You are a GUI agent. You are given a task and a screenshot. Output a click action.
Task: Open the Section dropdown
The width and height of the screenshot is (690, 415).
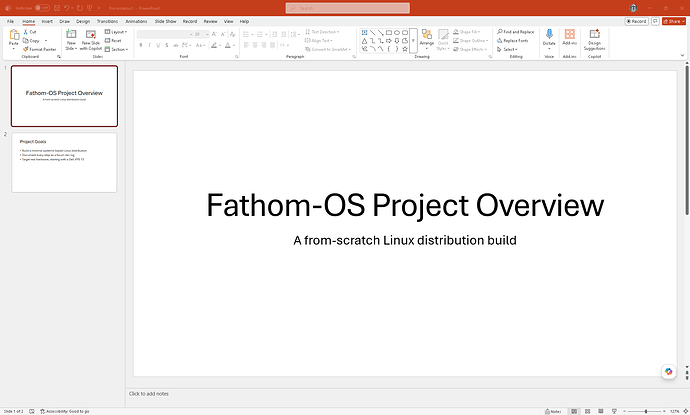point(116,49)
